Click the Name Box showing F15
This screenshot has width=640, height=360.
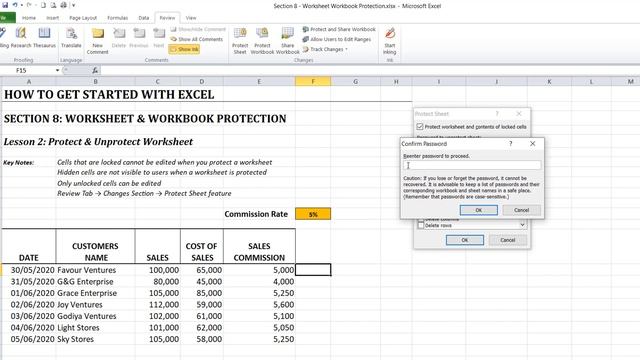pyautogui.click(x=28, y=71)
